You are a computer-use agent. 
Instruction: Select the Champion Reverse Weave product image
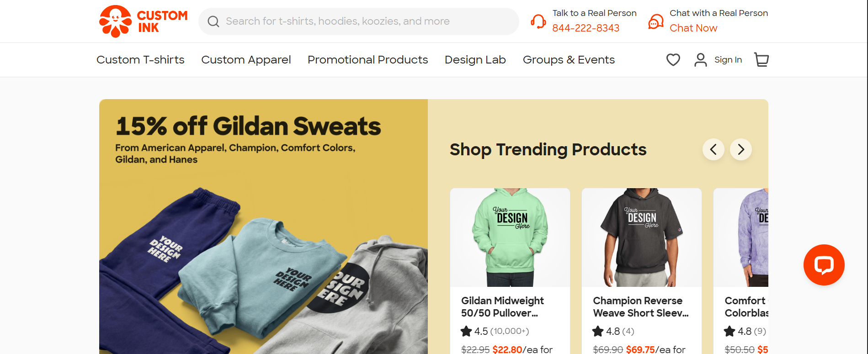pyautogui.click(x=641, y=237)
